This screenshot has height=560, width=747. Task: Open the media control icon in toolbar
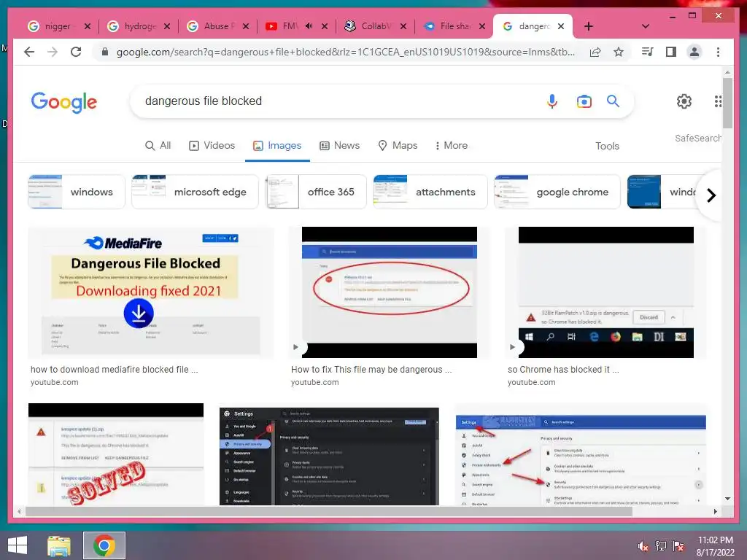pyautogui.click(x=648, y=52)
